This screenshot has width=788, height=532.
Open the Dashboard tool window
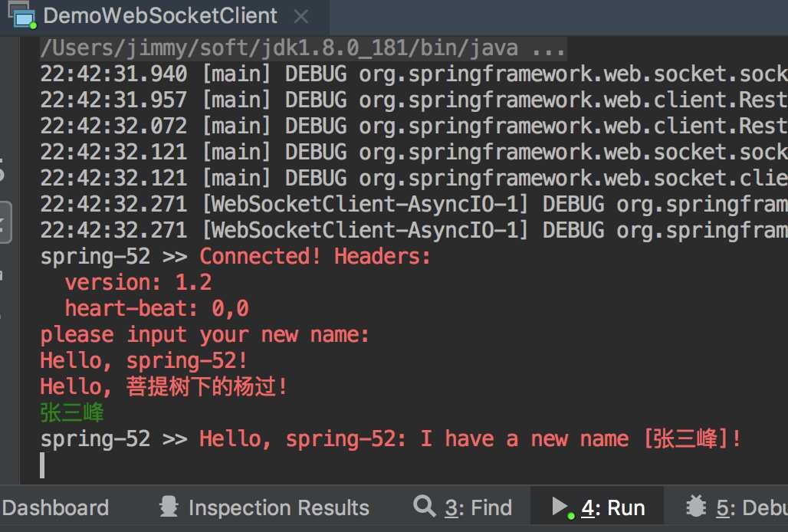click(x=54, y=508)
